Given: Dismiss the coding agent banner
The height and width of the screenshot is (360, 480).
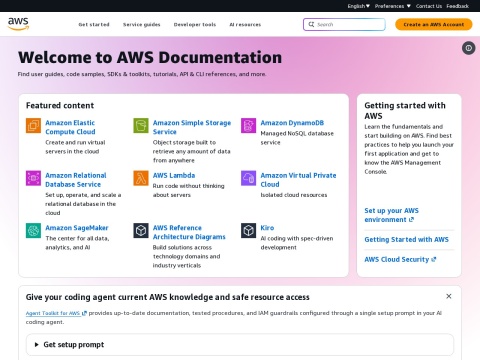Looking at the screenshot, I should [449, 296].
